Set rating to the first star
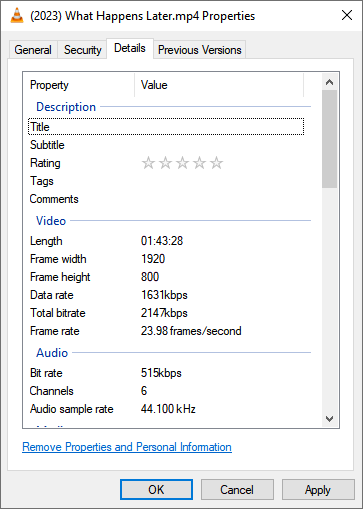This screenshot has height=509, width=363. point(148,163)
